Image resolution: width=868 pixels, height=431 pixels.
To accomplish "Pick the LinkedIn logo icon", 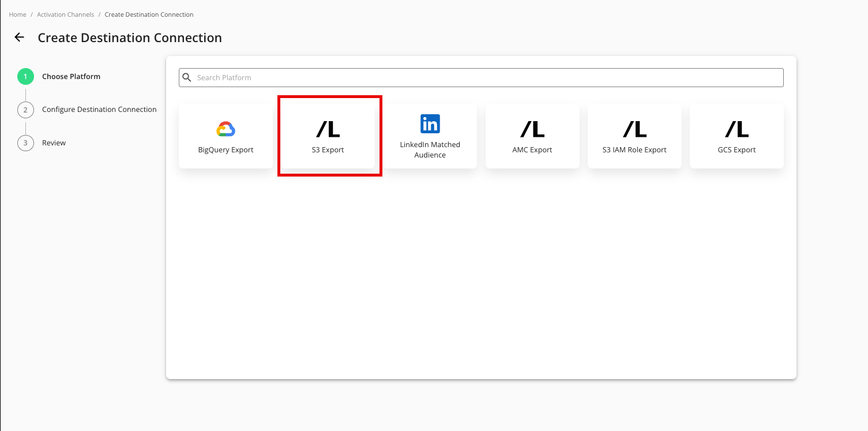I will [x=430, y=123].
